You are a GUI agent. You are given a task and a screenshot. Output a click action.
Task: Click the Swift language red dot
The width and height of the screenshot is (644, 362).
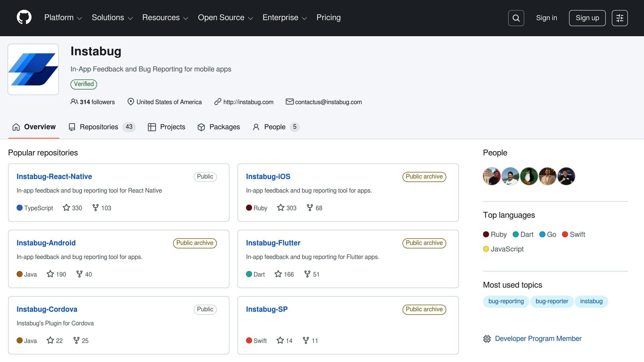[565, 234]
